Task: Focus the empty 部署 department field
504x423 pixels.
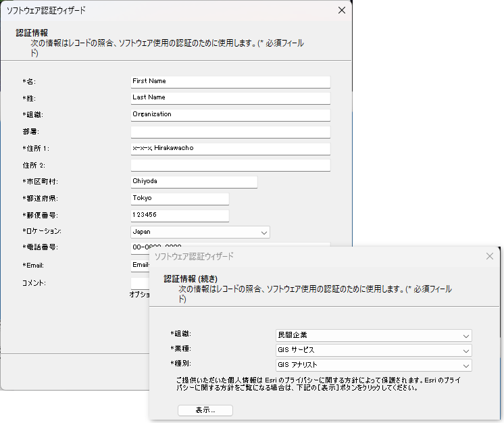Action: point(230,132)
